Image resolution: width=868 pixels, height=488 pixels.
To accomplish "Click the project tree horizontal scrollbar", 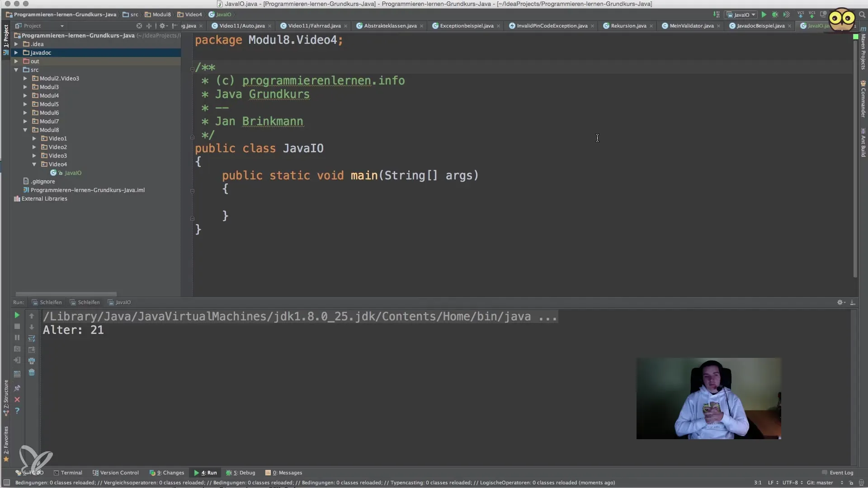I will click(x=66, y=294).
